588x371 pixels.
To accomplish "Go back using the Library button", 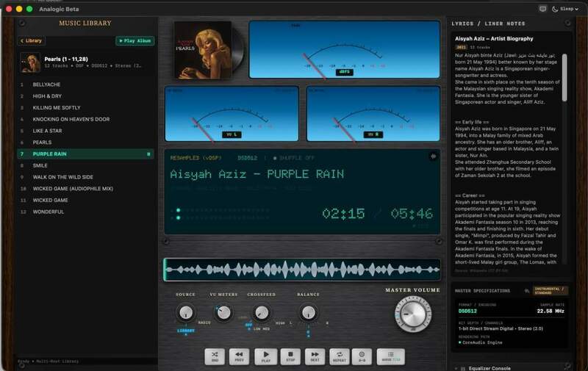I will 32,40.
